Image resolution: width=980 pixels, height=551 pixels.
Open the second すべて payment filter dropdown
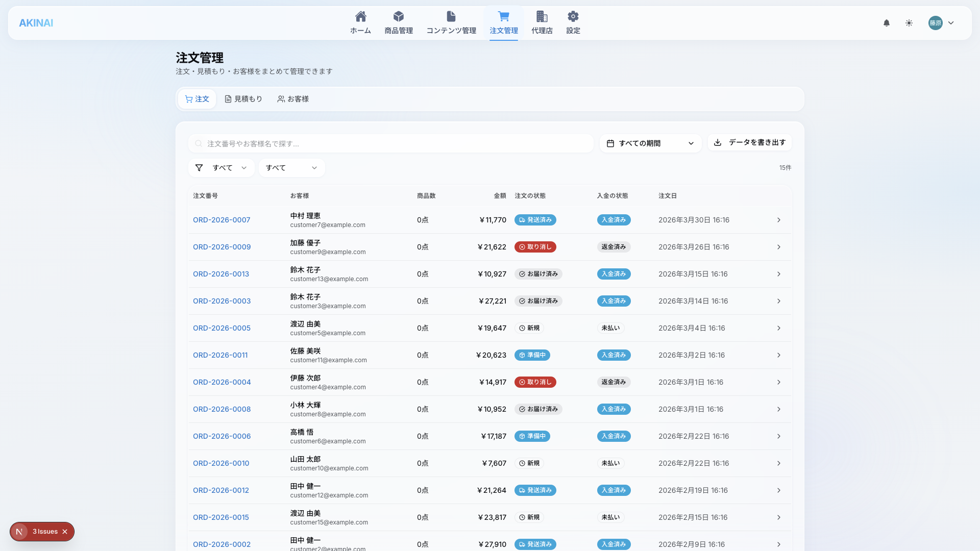point(292,168)
